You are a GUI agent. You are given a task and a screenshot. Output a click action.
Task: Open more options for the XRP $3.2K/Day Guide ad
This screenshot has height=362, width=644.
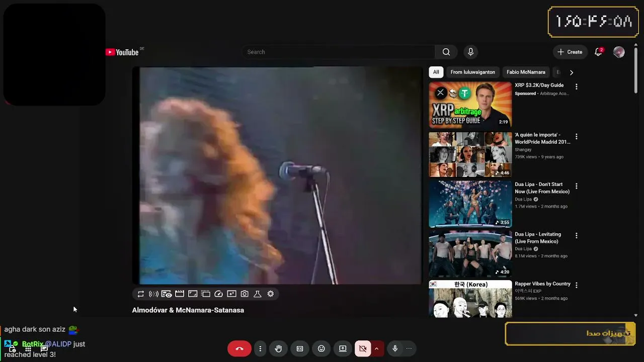(577, 86)
